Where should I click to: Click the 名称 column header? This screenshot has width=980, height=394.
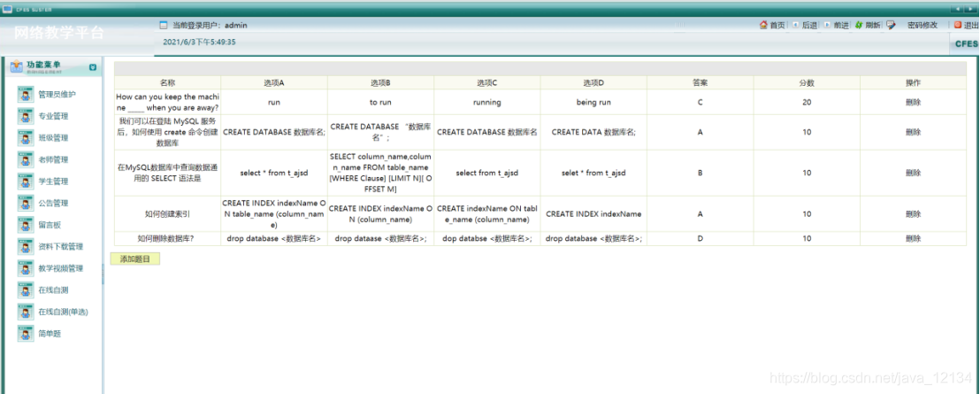point(167,82)
